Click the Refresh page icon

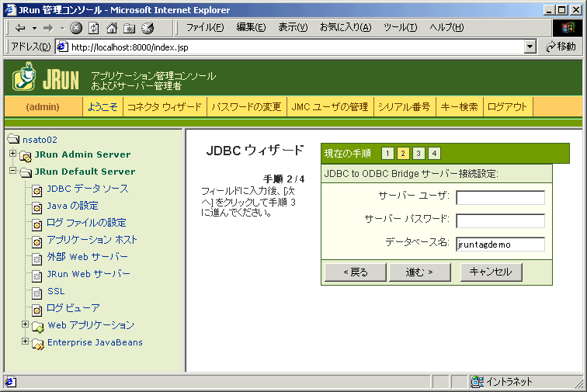coord(94,28)
